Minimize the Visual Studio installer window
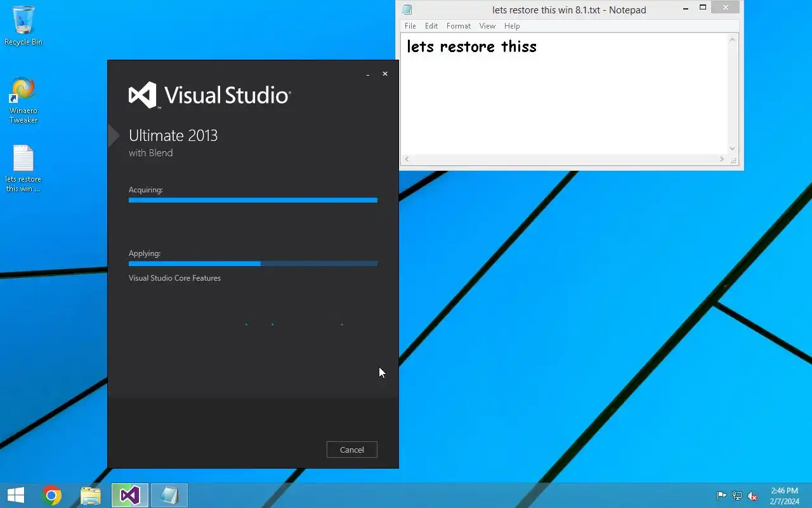This screenshot has height=508, width=812. click(x=368, y=74)
